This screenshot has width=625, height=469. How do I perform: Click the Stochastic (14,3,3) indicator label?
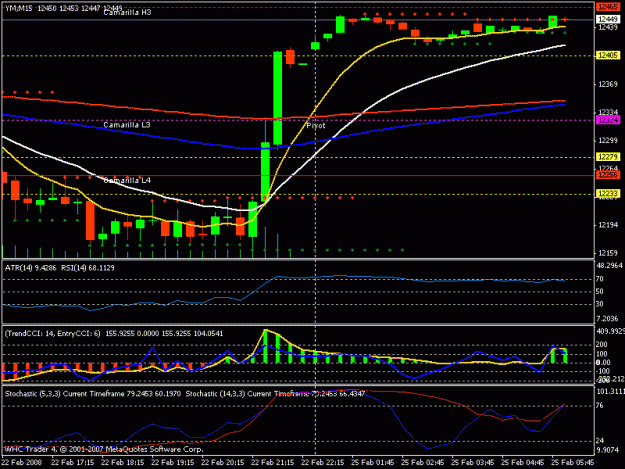275,394
